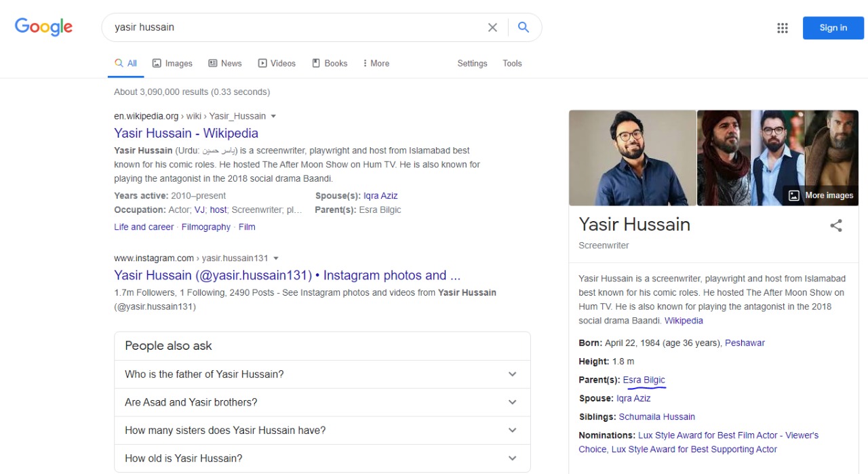Click the Yasir Hussain knowledge panel title
868x474 pixels.
tap(635, 224)
